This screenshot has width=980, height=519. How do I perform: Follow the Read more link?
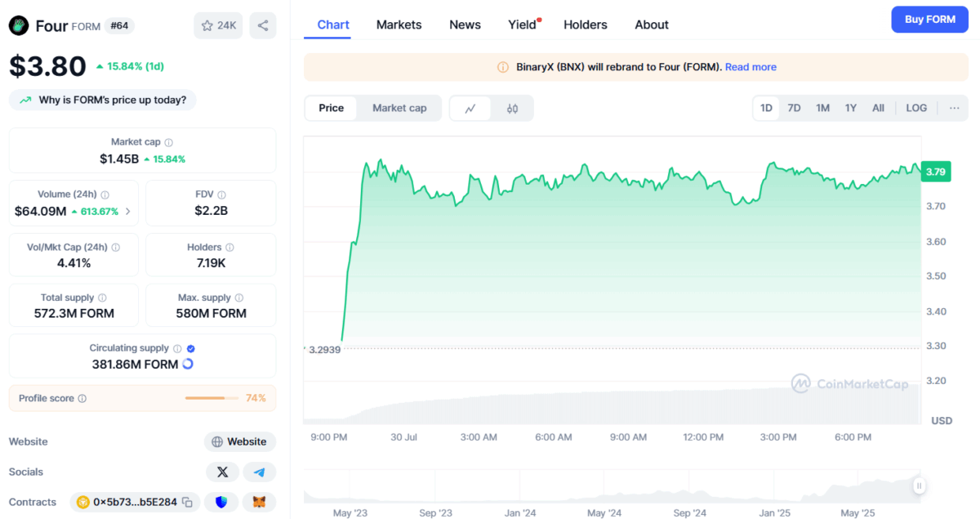tap(751, 67)
